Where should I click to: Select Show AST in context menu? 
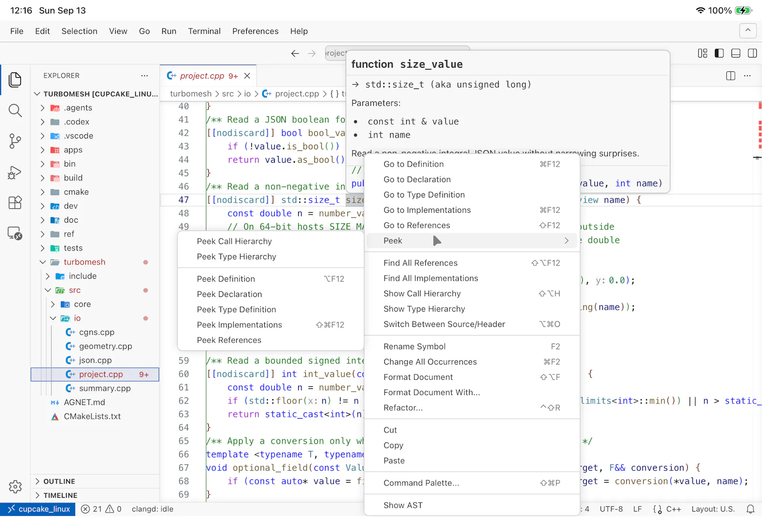[x=472, y=505]
